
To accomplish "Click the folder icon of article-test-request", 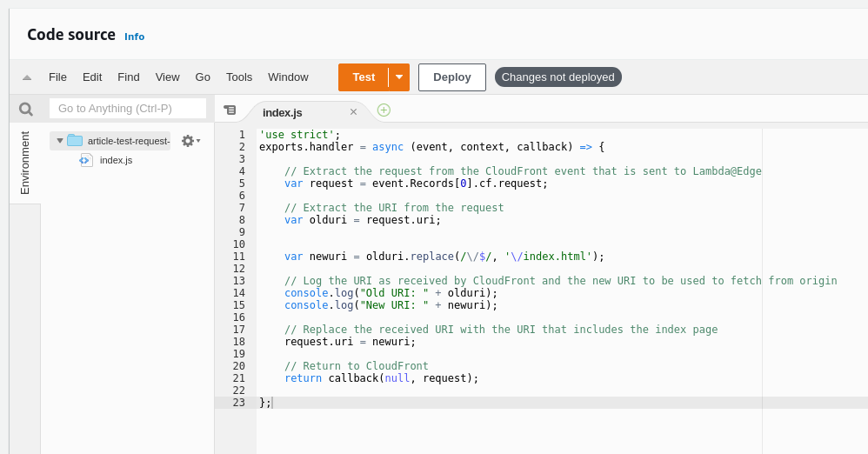I will [x=75, y=141].
